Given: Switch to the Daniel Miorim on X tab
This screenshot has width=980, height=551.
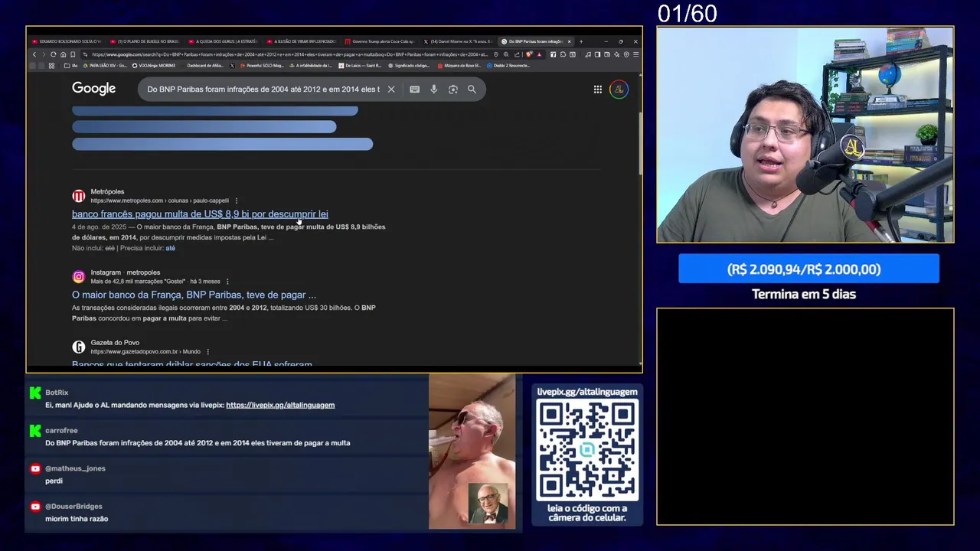Looking at the screenshot, I should (x=458, y=41).
